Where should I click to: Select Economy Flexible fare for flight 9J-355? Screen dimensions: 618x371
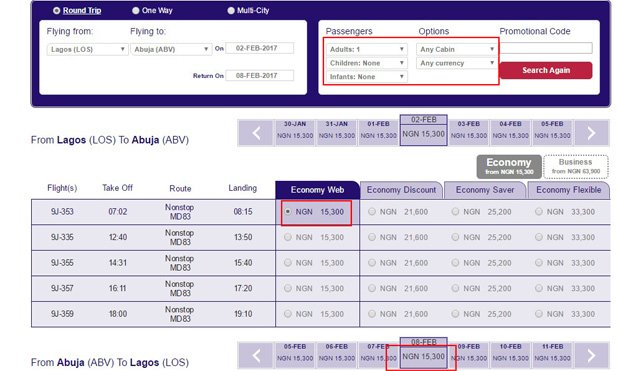tap(539, 263)
